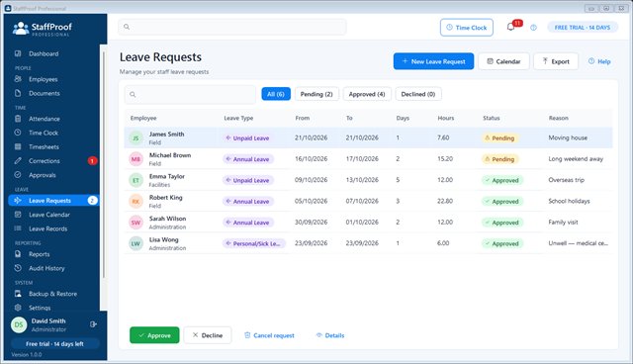
Task: Click Michael Brown's Pending status badge
Action: (x=499, y=159)
